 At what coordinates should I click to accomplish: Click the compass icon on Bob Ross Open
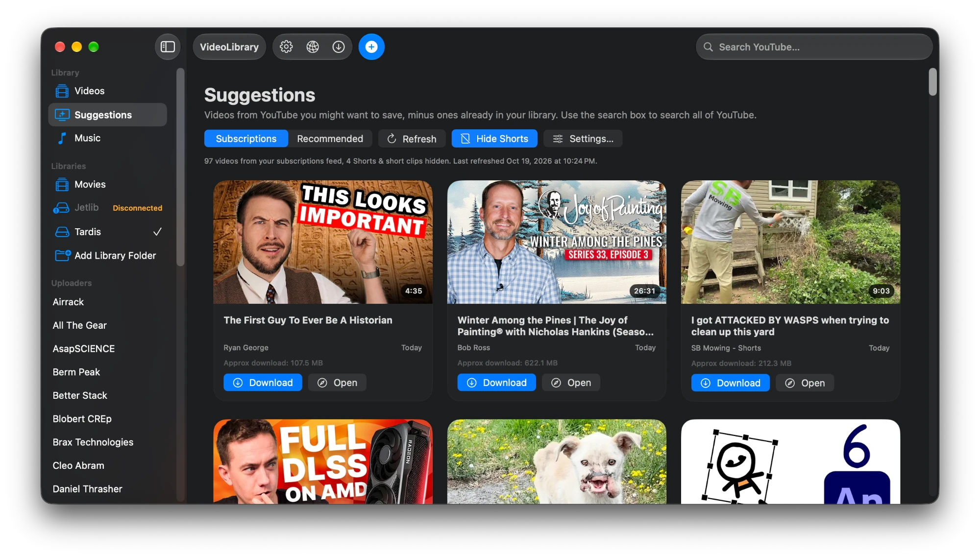pyautogui.click(x=556, y=383)
